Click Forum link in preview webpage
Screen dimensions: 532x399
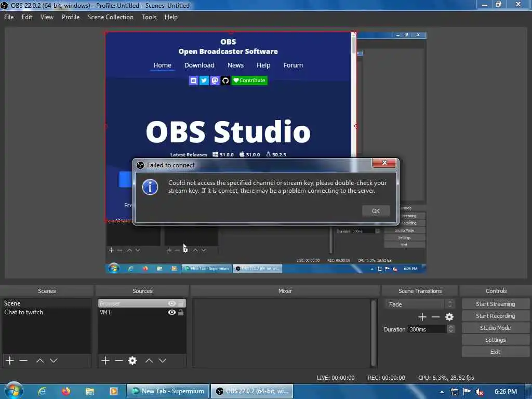point(293,65)
